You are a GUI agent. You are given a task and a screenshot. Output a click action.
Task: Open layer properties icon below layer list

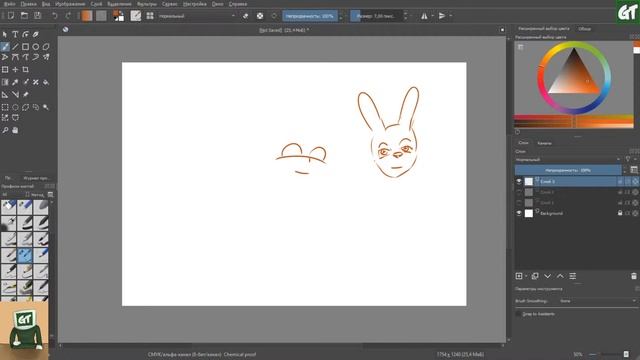pyautogui.click(x=573, y=276)
